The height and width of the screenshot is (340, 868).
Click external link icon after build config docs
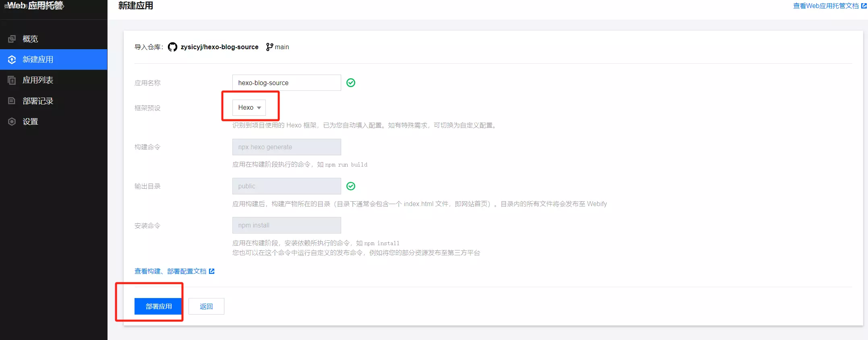coord(212,271)
